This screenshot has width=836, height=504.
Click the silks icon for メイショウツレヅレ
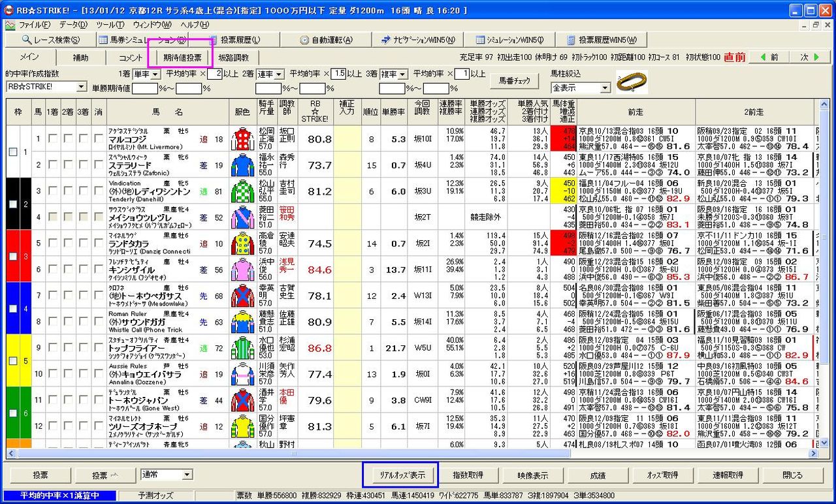click(242, 217)
